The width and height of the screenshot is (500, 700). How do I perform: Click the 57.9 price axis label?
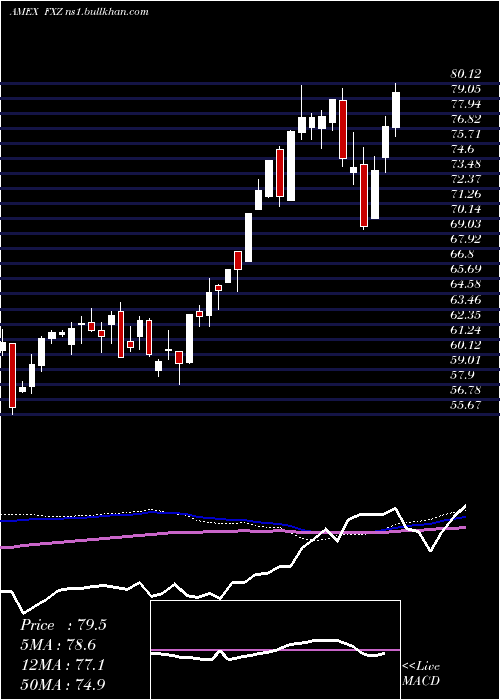click(462, 375)
